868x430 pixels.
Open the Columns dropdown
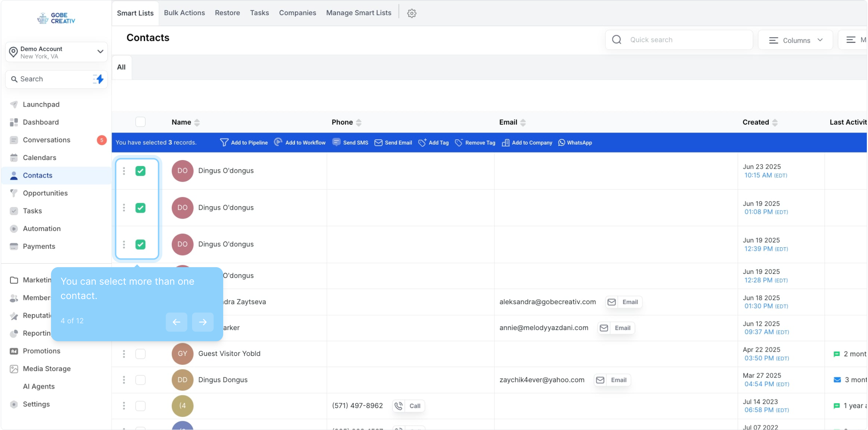[x=795, y=40]
